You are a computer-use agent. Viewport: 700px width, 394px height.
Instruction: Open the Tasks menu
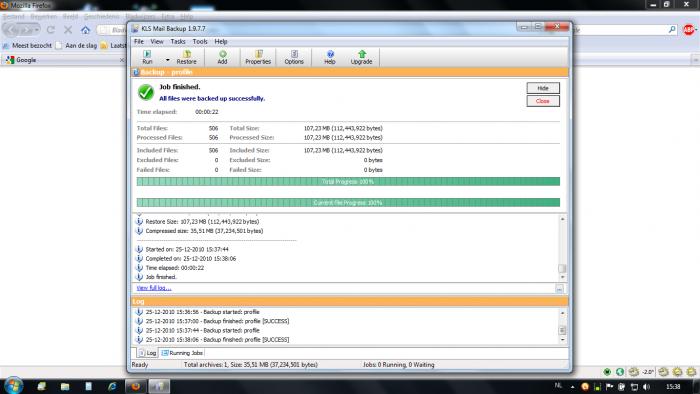click(178, 41)
